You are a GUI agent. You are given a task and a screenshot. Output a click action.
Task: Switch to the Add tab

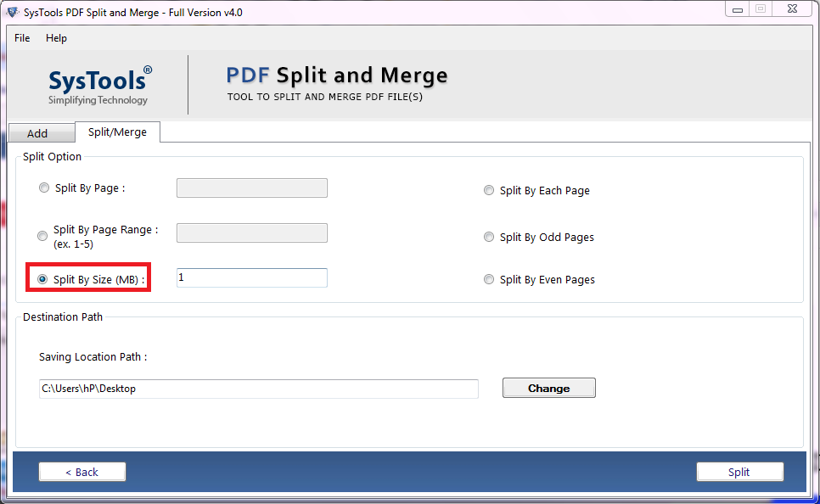[x=41, y=132]
